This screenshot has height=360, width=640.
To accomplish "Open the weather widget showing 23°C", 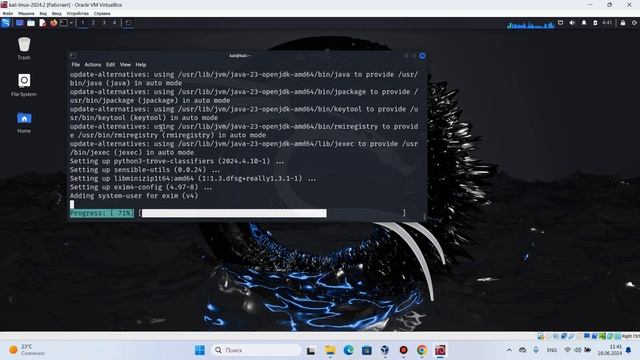I will [27, 350].
